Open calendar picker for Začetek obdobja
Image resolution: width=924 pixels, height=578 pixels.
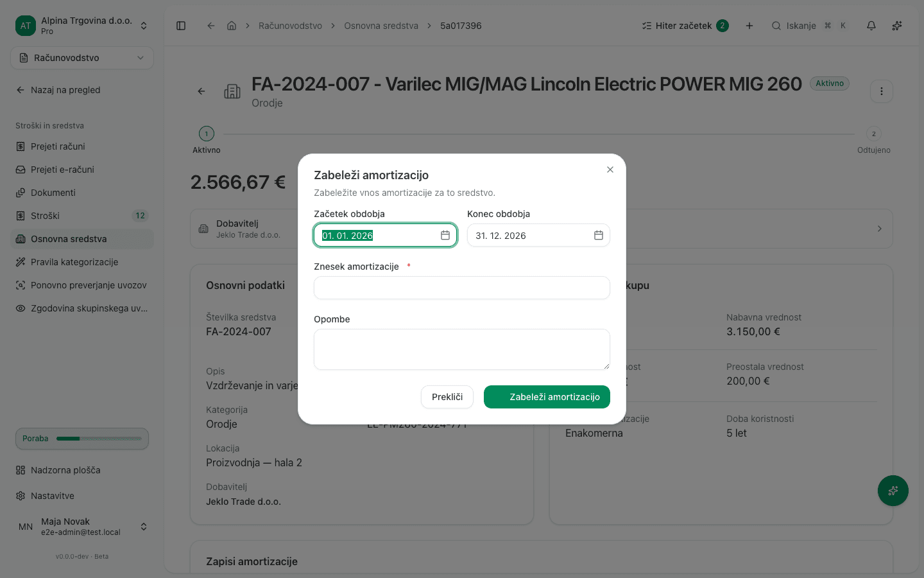point(445,235)
